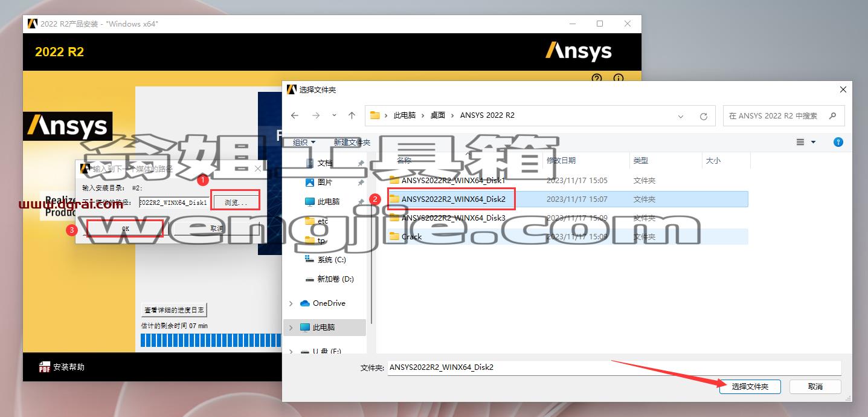Expand the 此电脑 tree node
This screenshot has width=868, height=417.
291,328
